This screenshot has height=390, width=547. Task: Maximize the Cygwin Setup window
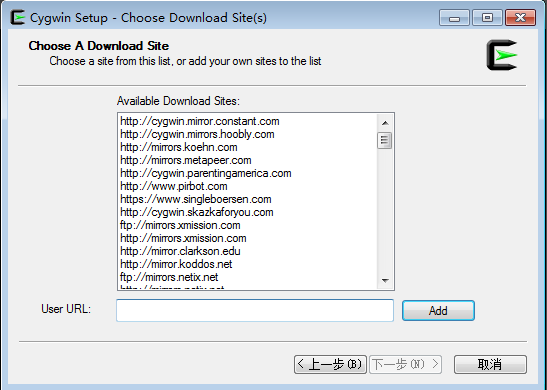tap(487, 17)
